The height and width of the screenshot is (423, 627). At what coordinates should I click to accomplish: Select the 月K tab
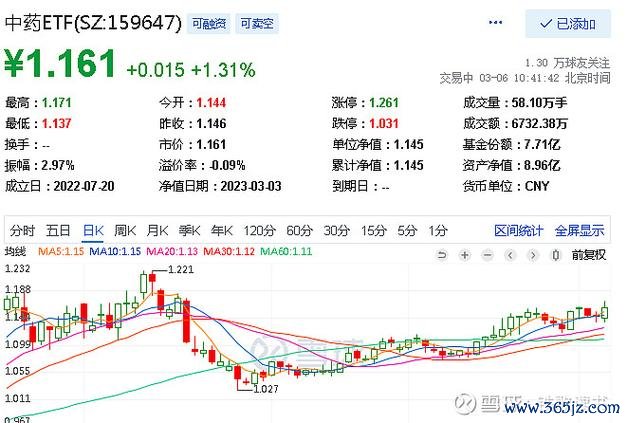(x=157, y=231)
